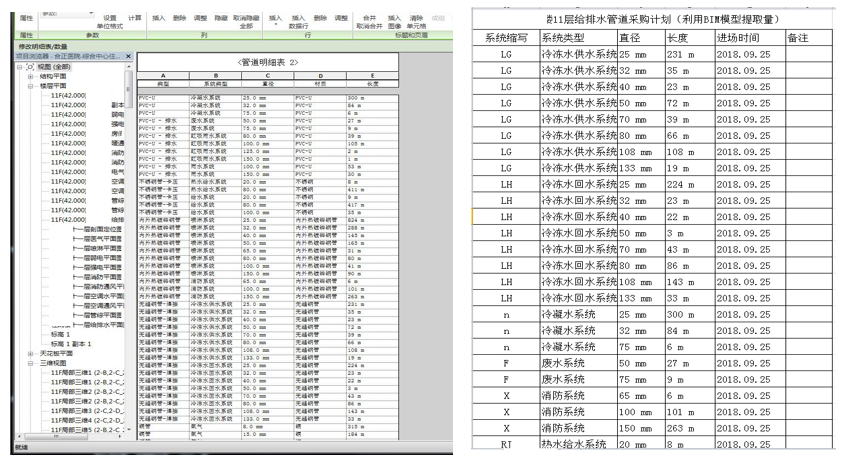This screenshot has width=845, height=460.
Task: Select the 11F(42.000) 给排 floor plan
Action: (x=87, y=219)
